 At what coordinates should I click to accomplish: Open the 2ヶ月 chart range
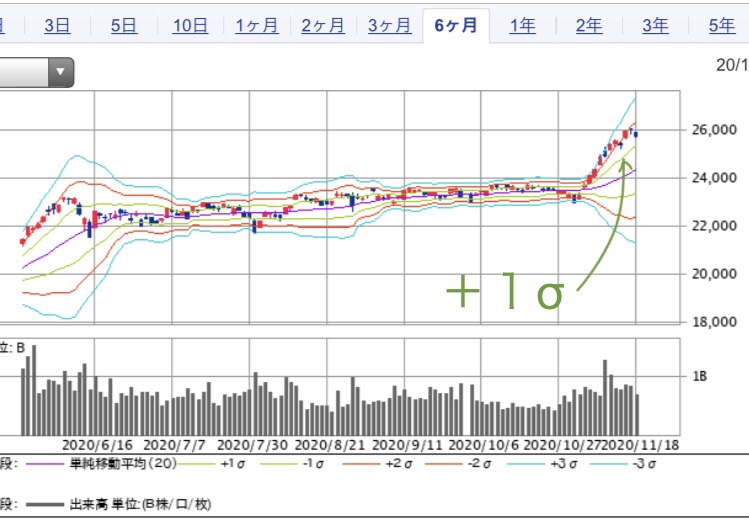(x=323, y=25)
